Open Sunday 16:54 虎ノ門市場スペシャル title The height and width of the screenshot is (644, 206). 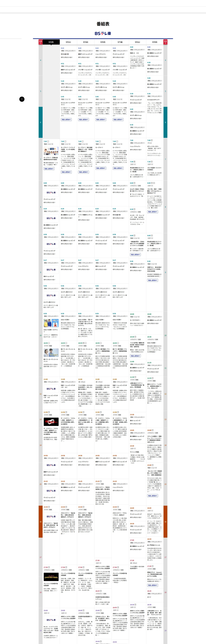point(154,545)
